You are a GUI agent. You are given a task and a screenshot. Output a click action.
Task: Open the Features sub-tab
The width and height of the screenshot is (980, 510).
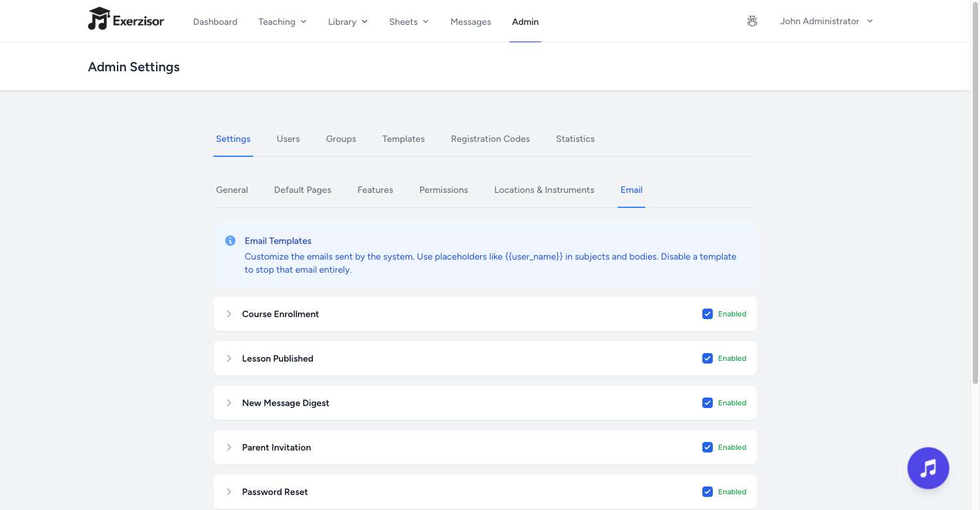(375, 190)
